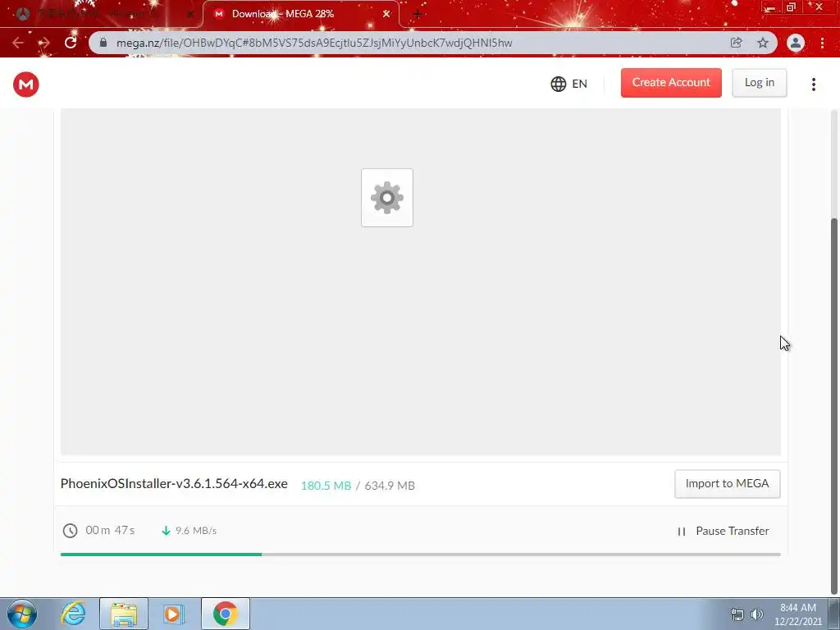The width and height of the screenshot is (840, 630).
Task: Open the language selector globe EN
Action: click(569, 84)
